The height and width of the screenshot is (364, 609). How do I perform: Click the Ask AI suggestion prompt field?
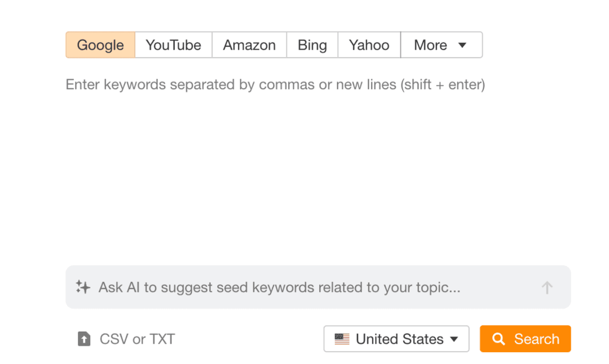[282, 287]
